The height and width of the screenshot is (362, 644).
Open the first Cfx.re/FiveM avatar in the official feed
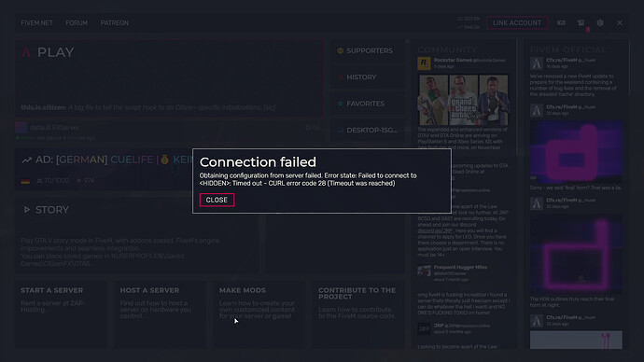537,63
